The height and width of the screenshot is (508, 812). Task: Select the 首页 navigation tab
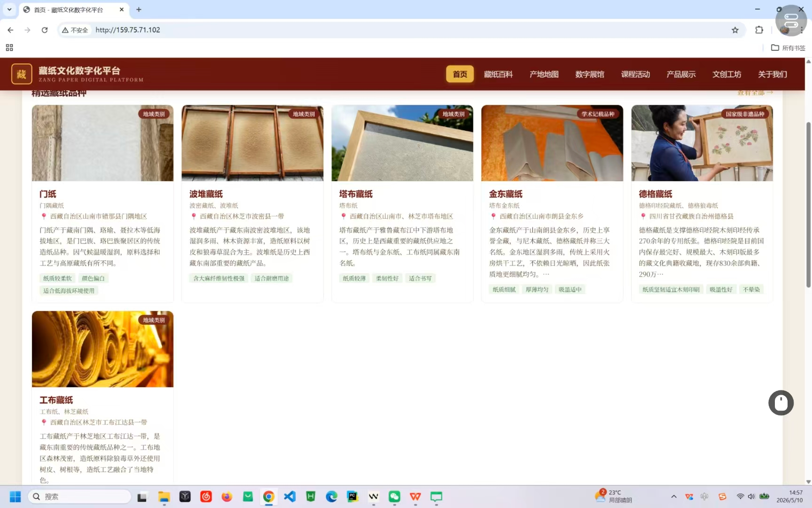coord(460,74)
